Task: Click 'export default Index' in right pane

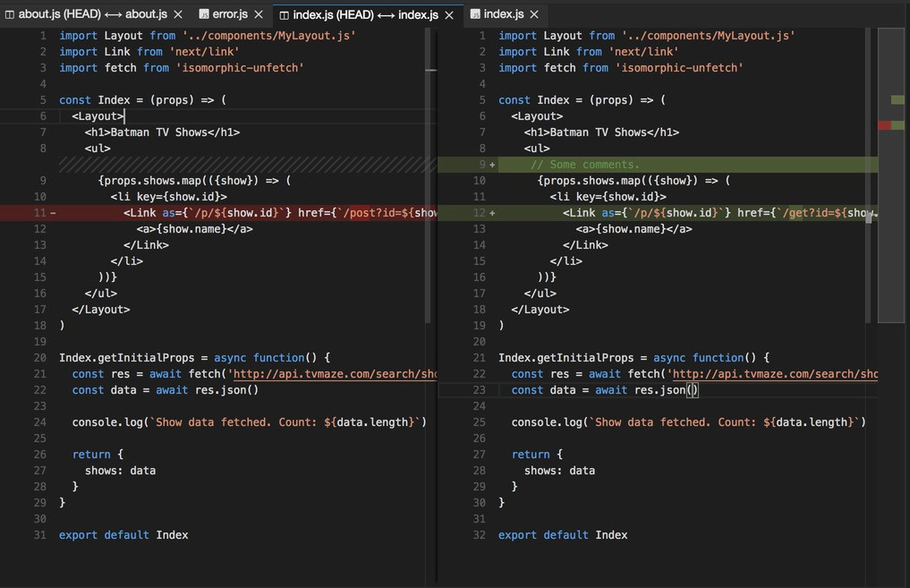Action: [563, 535]
